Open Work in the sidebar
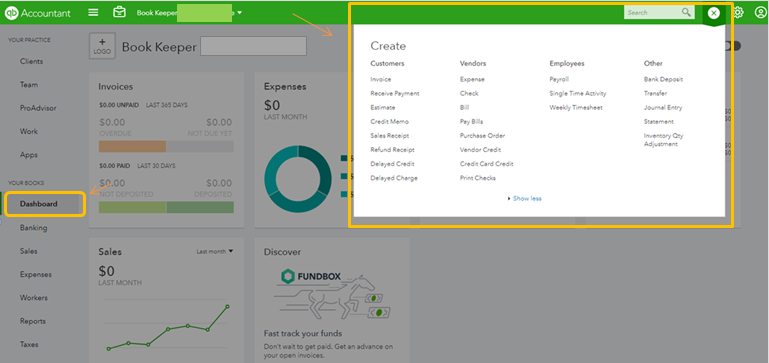Viewport: 769px width, 363px height. point(29,131)
